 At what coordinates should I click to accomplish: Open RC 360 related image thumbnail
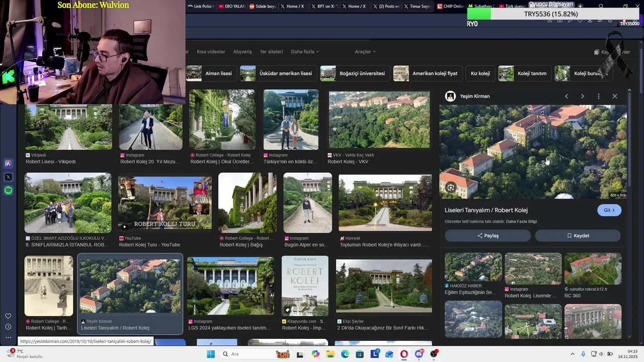(x=593, y=268)
